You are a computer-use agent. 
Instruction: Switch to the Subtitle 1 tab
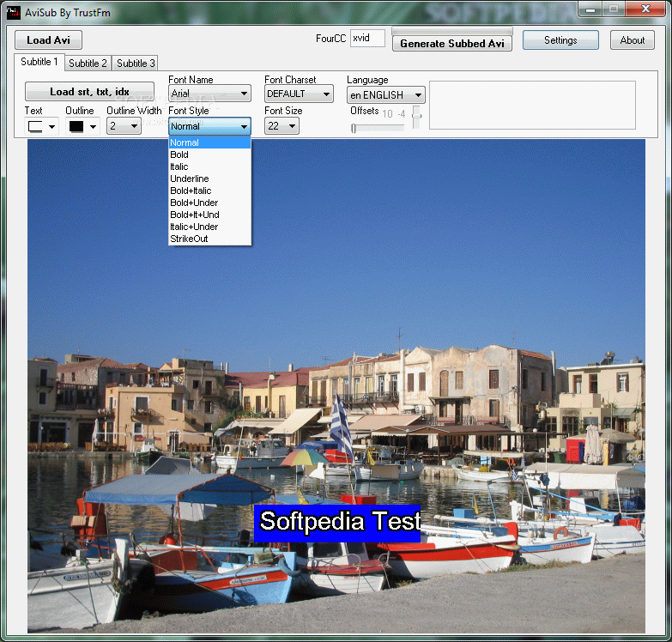39,62
